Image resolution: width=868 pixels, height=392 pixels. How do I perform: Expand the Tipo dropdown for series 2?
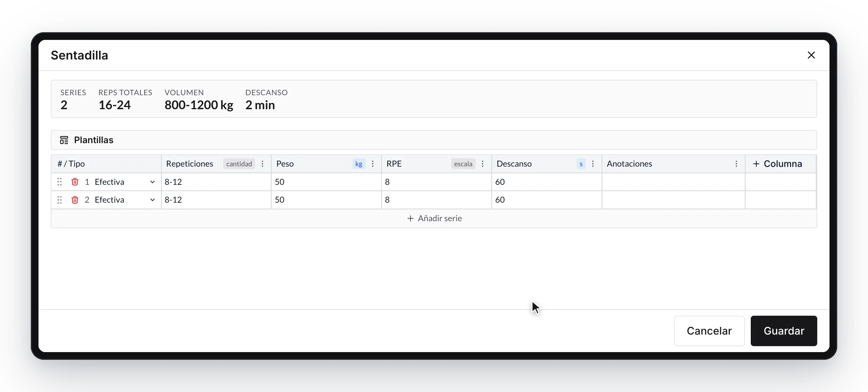click(x=153, y=199)
